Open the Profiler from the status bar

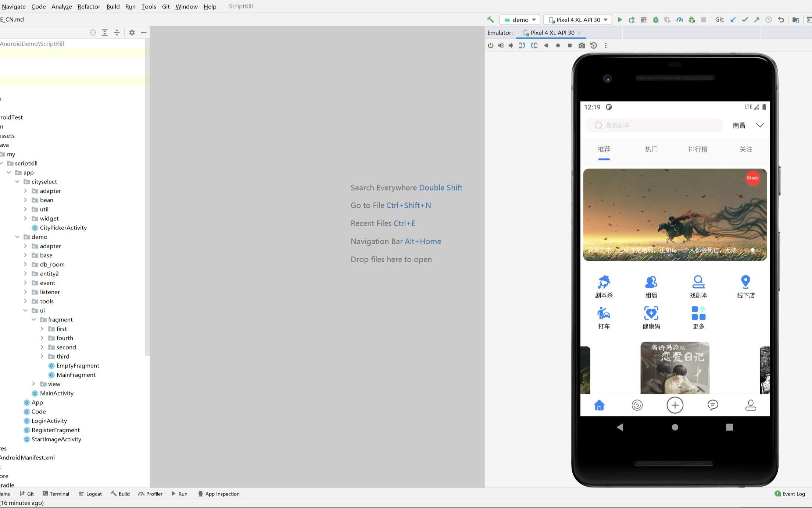(151, 494)
